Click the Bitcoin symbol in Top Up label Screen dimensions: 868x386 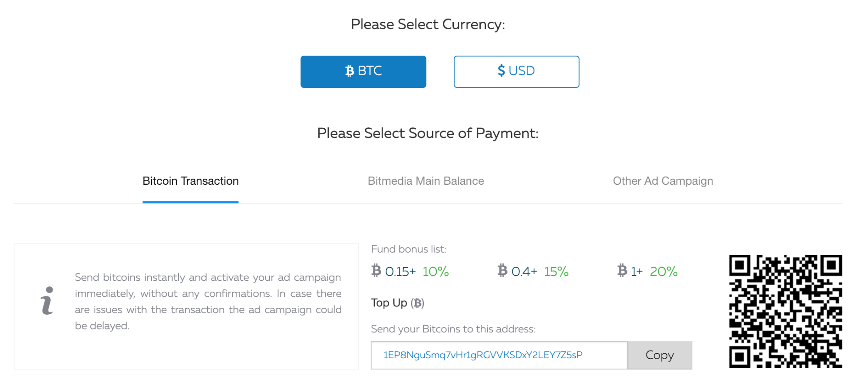pyautogui.click(x=418, y=303)
